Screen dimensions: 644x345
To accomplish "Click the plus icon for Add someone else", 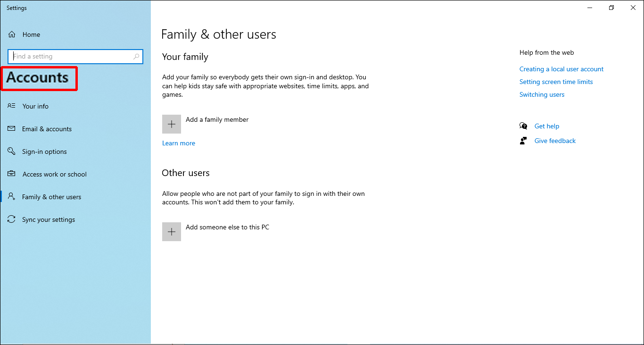I will pyautogui.click(x=172, y=232).
